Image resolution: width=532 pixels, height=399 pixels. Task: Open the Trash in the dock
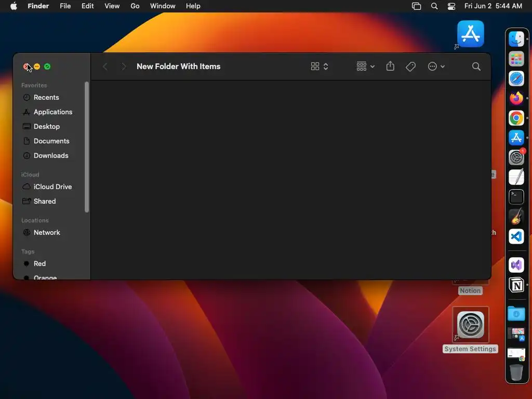click(x=516, y=373)
